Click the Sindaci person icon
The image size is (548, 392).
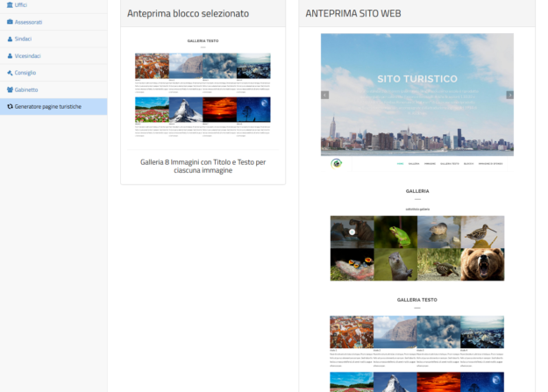[10, 39]
